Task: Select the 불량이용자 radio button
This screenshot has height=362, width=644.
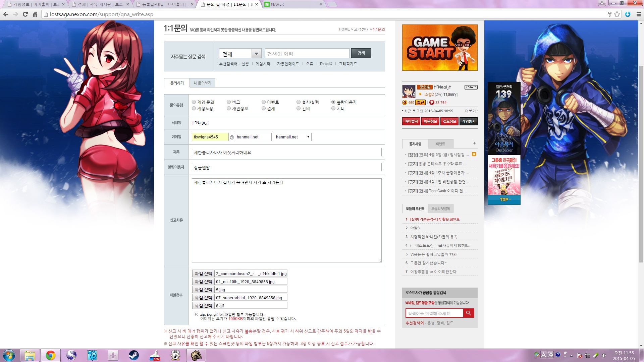Action: [333, 102]
